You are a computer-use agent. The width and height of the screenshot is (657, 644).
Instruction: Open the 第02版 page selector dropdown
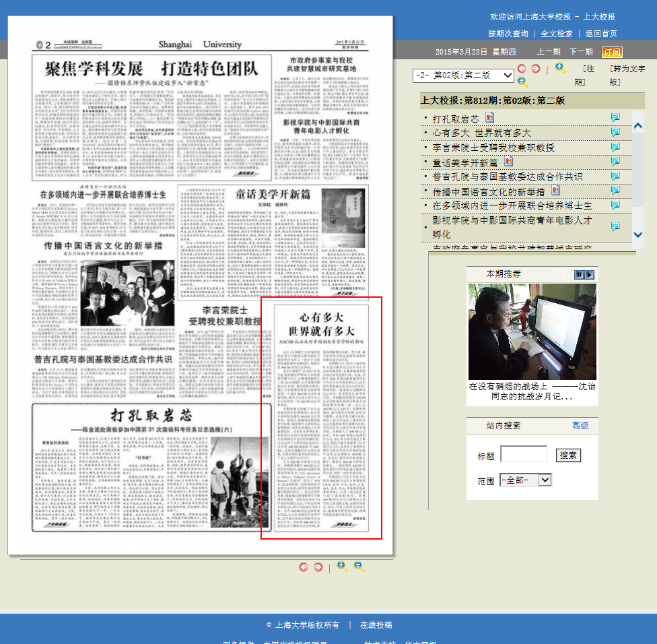coord(464,75)
